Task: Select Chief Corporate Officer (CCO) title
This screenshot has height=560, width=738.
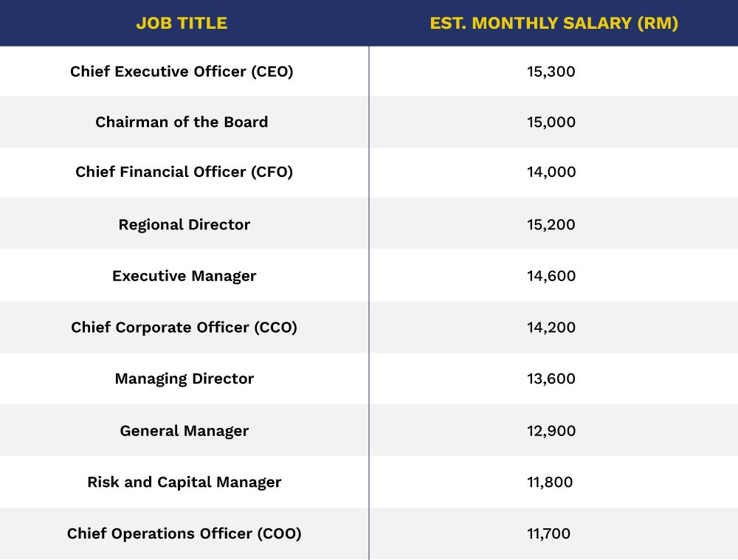Action: [x=184, y=327]
